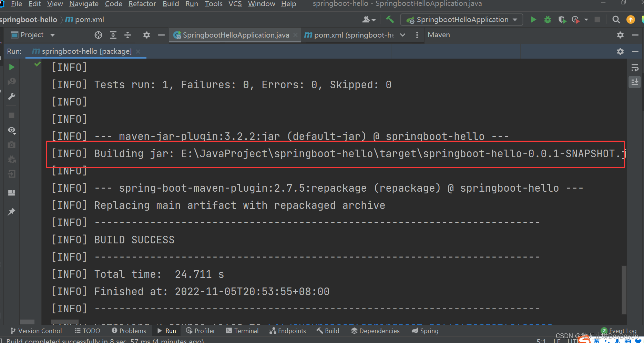Click the Stop square in the Run sidebar

pyautogui.click(x=12, y=115)
